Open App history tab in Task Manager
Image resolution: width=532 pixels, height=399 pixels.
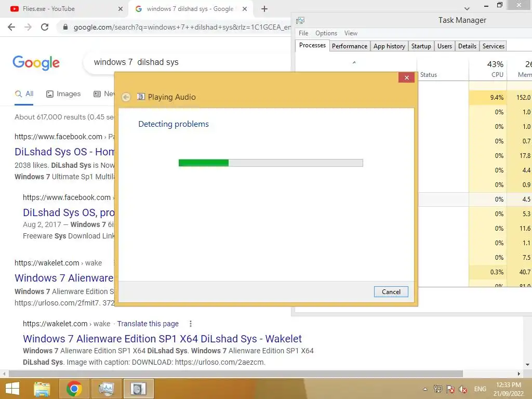(x=389, y=46)
